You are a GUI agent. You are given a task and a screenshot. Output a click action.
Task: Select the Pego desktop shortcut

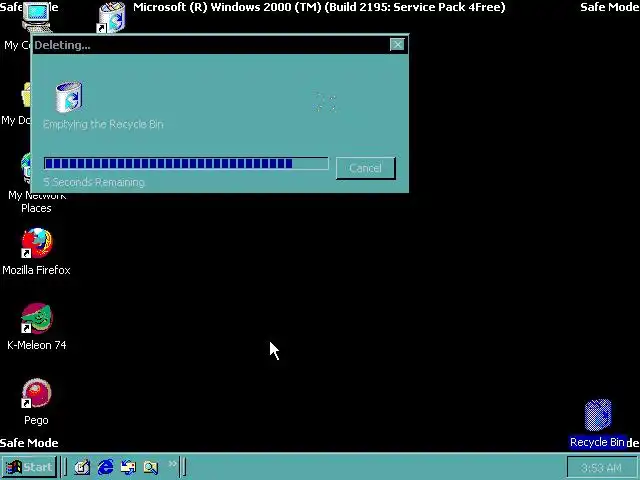tap(37, 393)
